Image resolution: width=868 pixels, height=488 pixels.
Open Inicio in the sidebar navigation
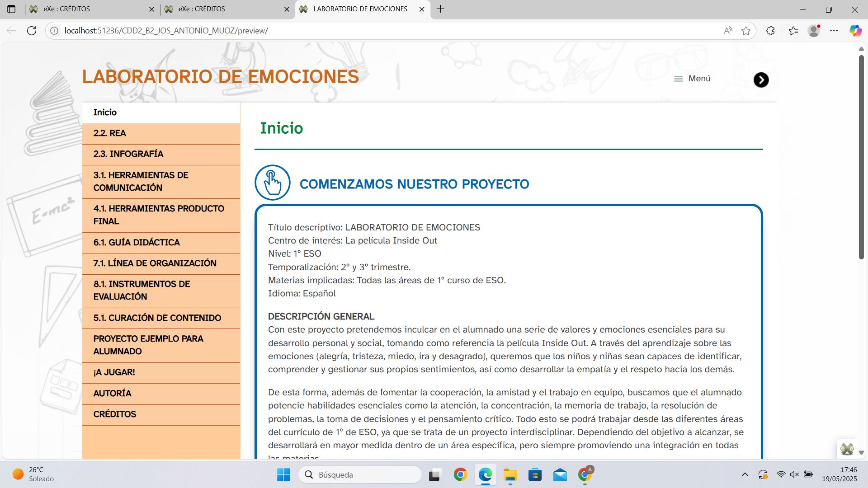161,113
